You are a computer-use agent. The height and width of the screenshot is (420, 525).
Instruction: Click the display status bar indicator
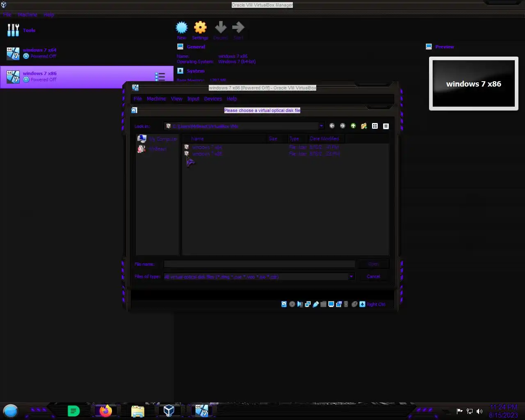[x=331, y=304]
